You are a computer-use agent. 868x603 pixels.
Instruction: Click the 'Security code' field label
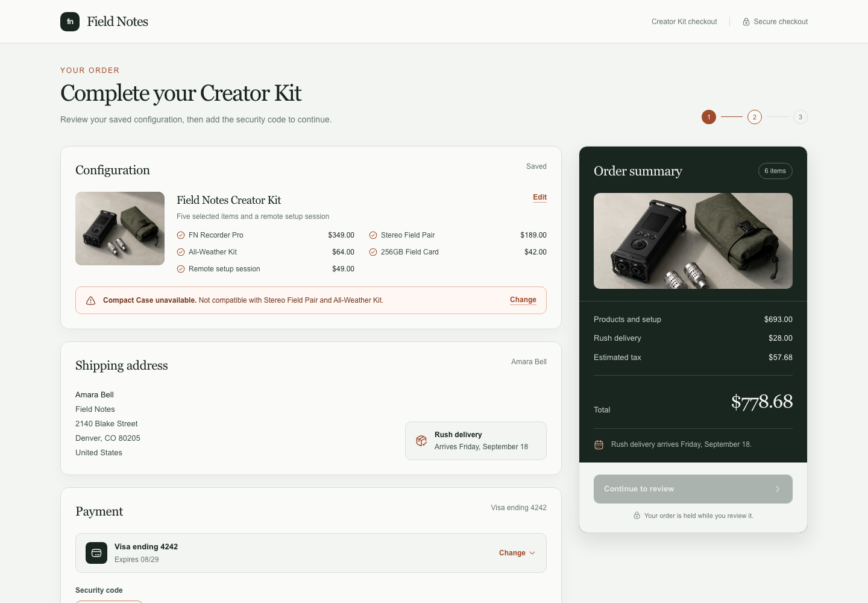click(x=99, y=590)
